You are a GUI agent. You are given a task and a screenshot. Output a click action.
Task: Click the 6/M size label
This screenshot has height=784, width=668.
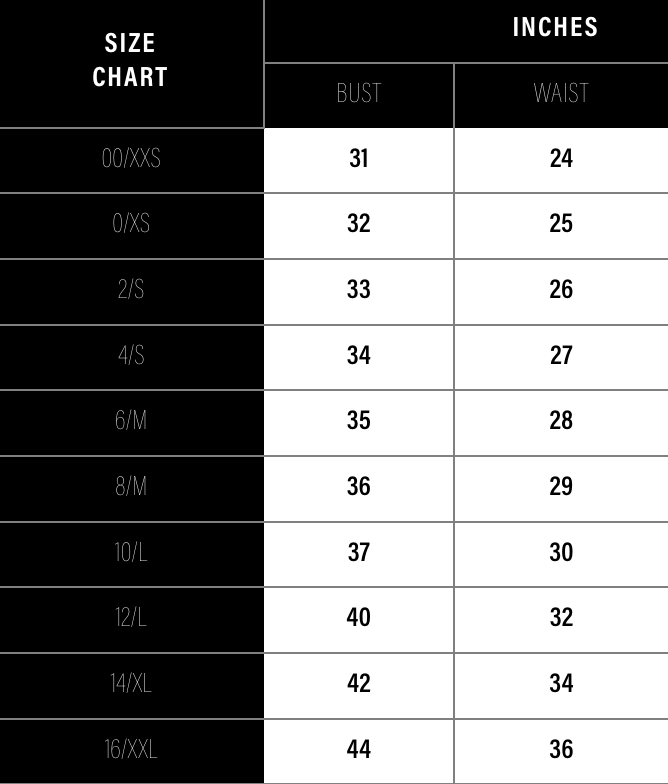[131, 420]
